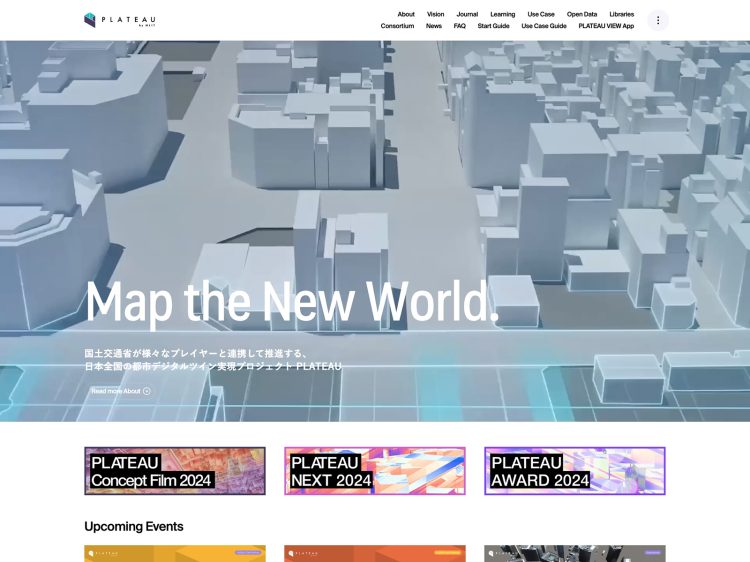Open the PLATEAU NEXT 2024 banner
This screenshot has height=562, width=750.
375,471
